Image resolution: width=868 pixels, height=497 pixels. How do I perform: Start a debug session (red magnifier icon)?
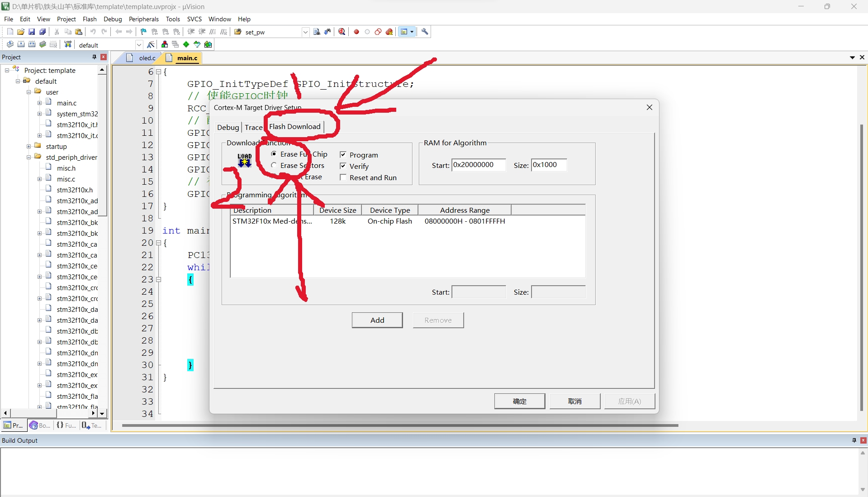(342, 32)
